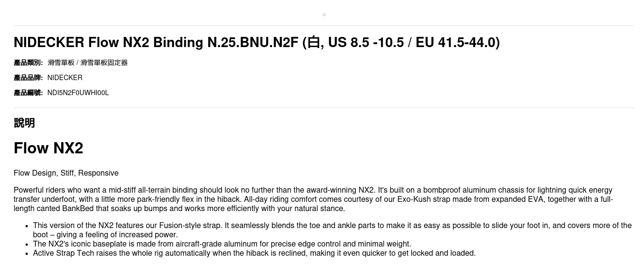Click the NIDECKER Flow NX2 Binding title

[x=155, y=43]
